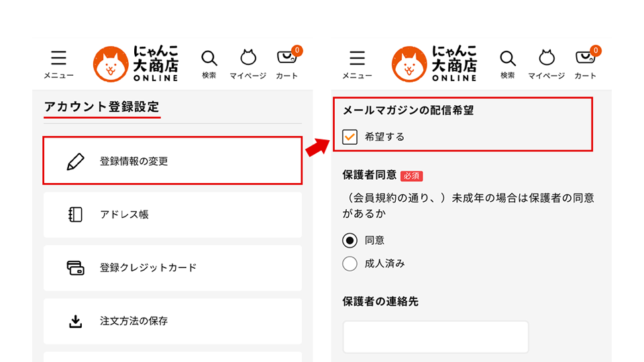Viewport: 644px width, 362px height.
Task: Select the 成人済み radio button
Action: pyautogui.click(x=350, y=263)
